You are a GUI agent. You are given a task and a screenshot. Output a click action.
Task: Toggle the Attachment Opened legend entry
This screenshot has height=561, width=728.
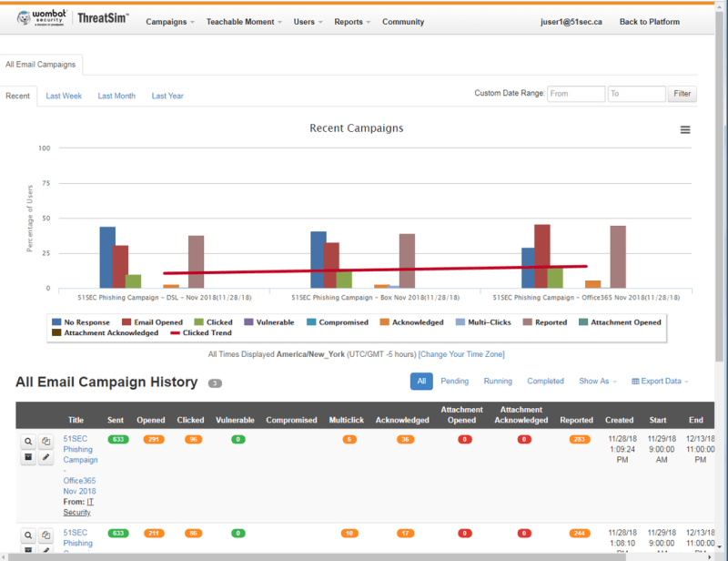click(620, 322)
